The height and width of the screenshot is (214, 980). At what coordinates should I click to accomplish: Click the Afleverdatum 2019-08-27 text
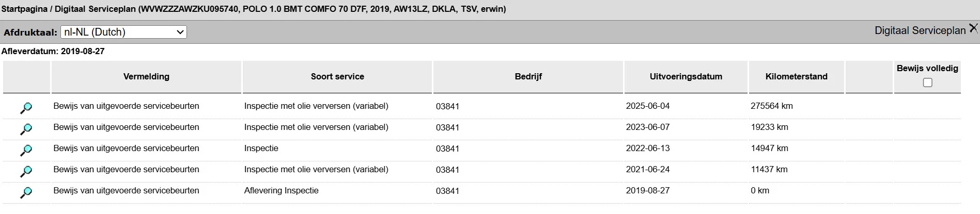(53, 51)
